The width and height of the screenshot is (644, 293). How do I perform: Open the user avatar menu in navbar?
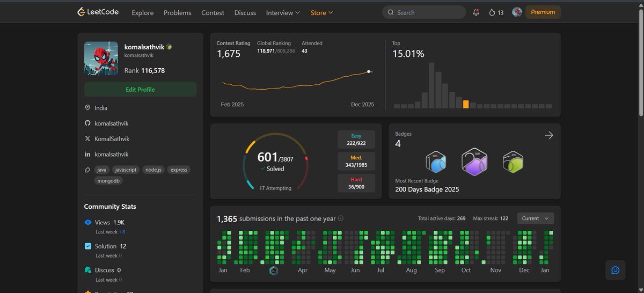coord(517,12)
